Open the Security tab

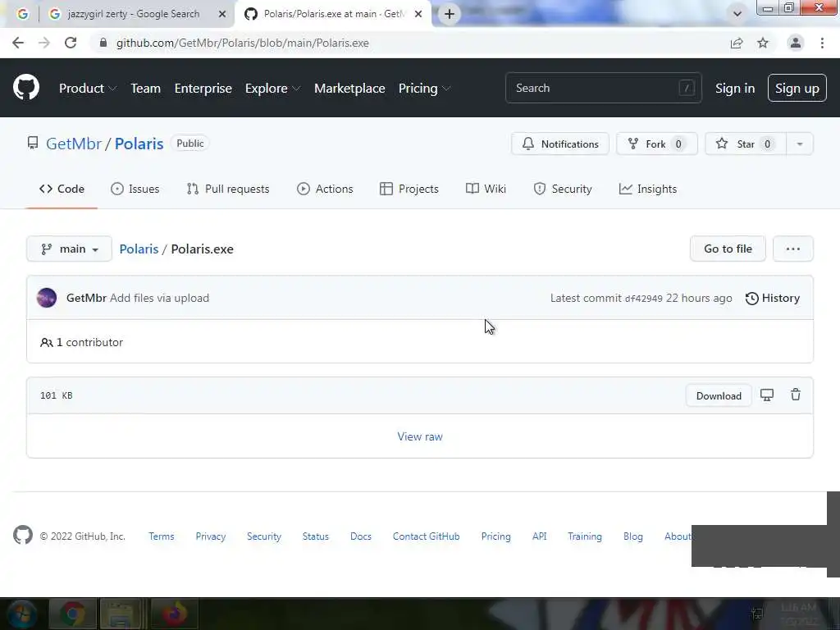click(x=563, y=189)
